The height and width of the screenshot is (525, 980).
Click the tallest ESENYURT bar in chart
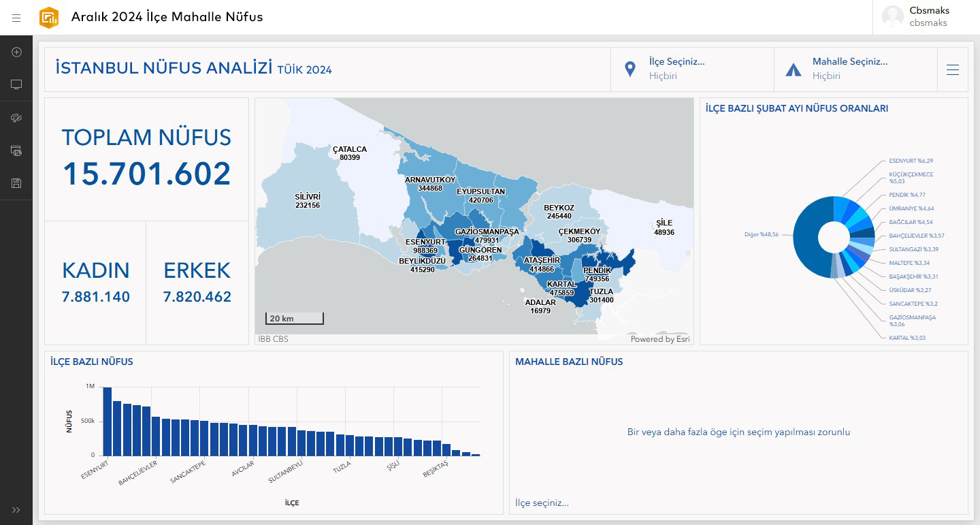107,421
